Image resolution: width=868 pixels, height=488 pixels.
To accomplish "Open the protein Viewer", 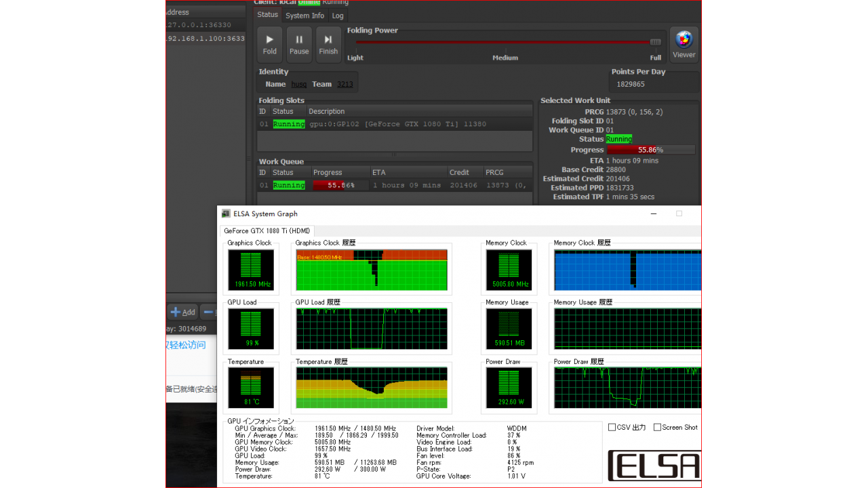I will [684, 45].
